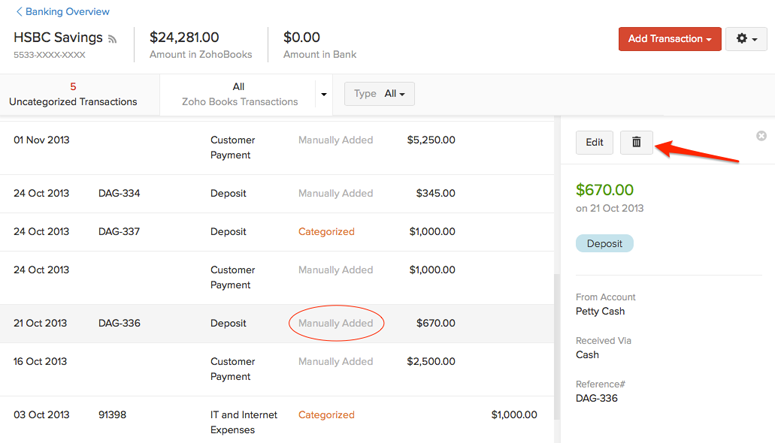Image resolution: width=775 pixels, height=443 pixels.
Task: Switch to Uncategorized Transactions tab
Action: click(73, 94)
